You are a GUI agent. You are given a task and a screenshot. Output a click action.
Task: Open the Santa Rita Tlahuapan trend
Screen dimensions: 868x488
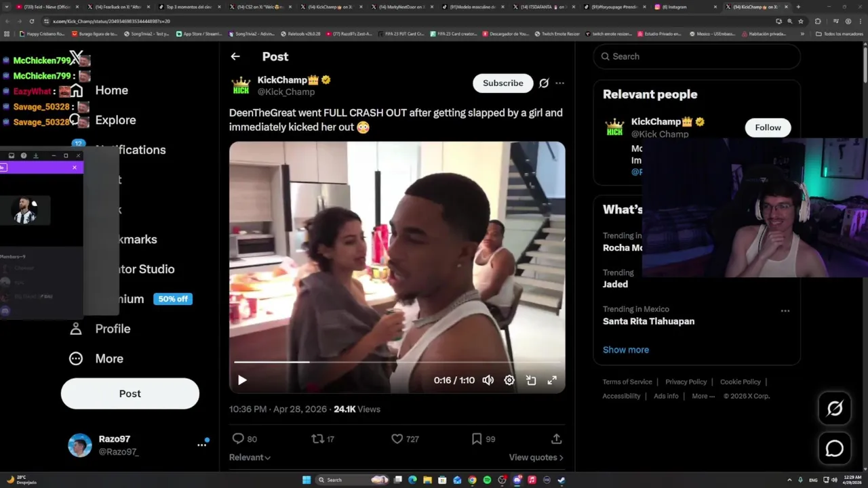pyautogui.click(x=648, y=321)
